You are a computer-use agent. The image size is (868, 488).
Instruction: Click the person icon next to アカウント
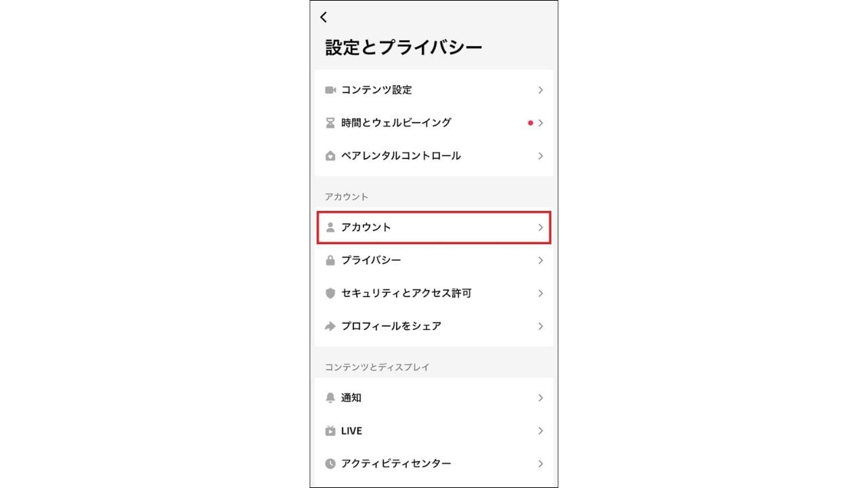click(x=330, y=228)
